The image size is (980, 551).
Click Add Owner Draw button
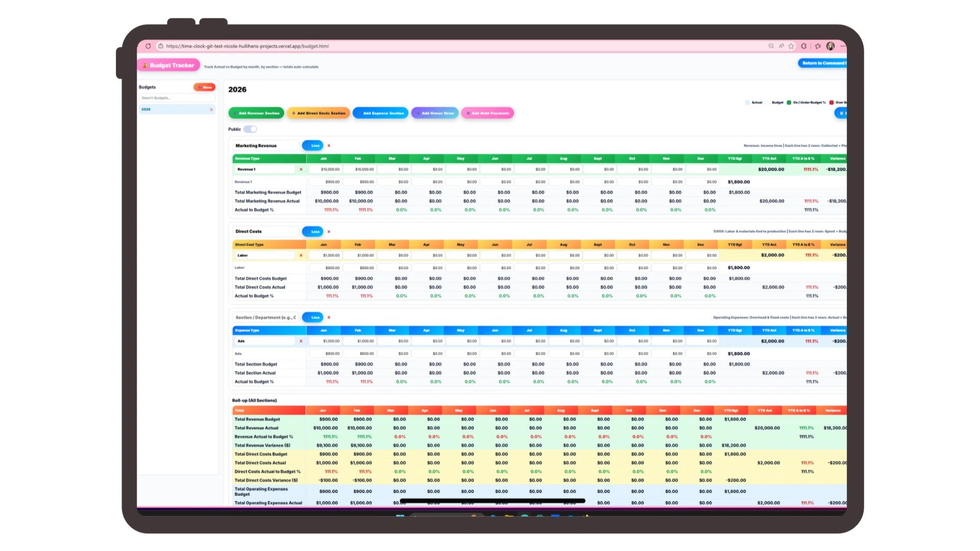tap(435, 113)
